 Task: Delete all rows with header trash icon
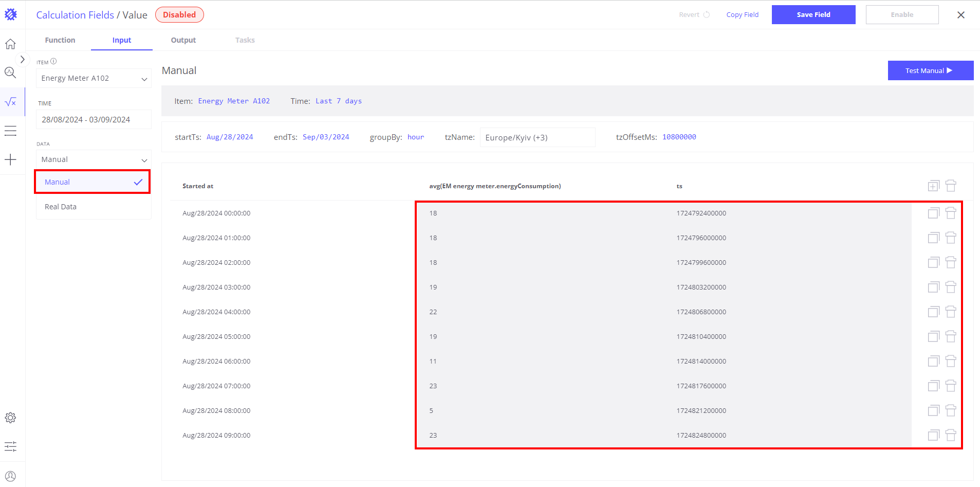[x=951, y=186]
